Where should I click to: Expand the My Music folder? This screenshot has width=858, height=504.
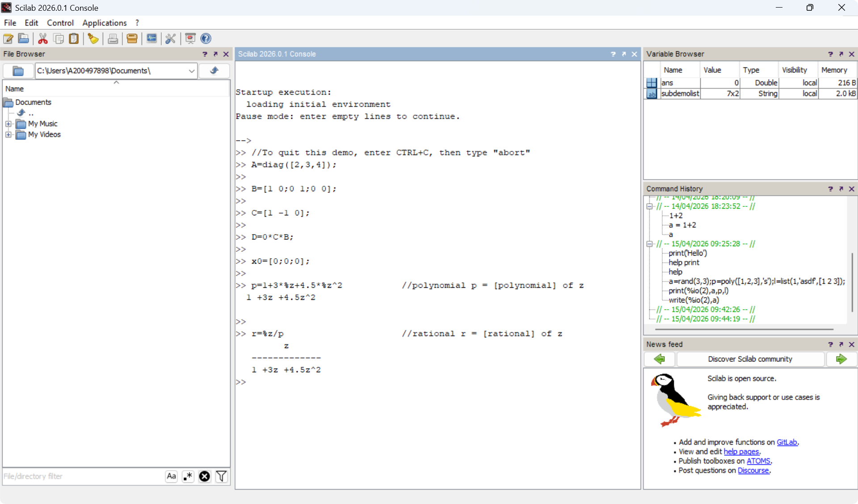coord(8,124)
